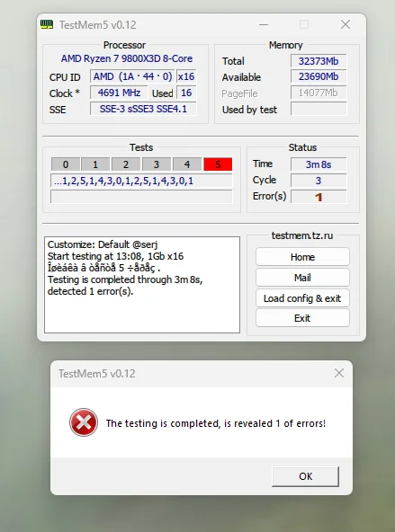The width and height of the screenshot is (395, 532).
Task: Select test box number 1
Action: (95, 164)
